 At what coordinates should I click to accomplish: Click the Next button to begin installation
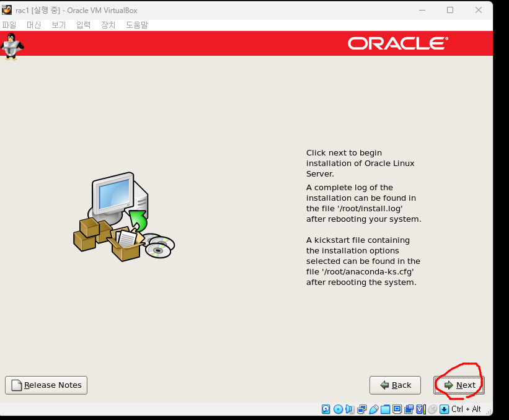pyautogui.click(x=459, y=385)
